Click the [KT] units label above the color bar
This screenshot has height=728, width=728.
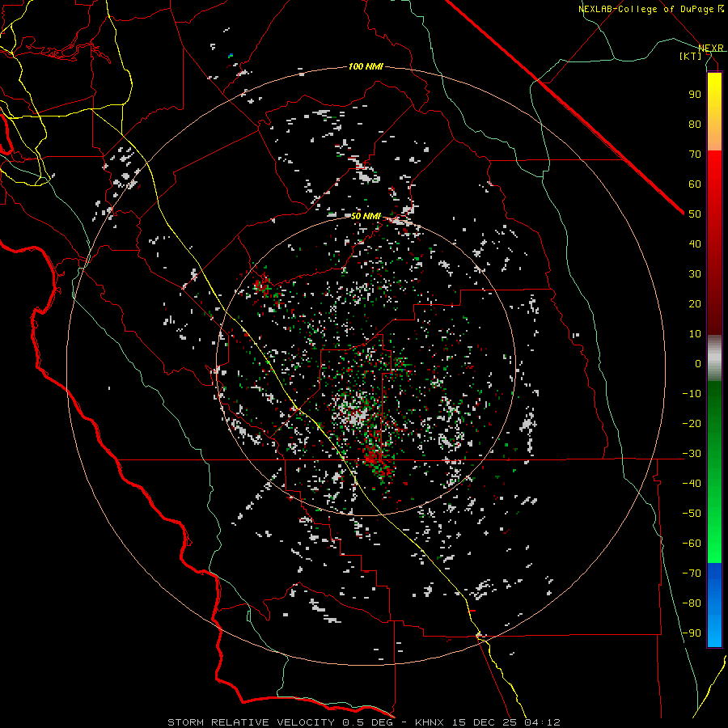(691, 56)
